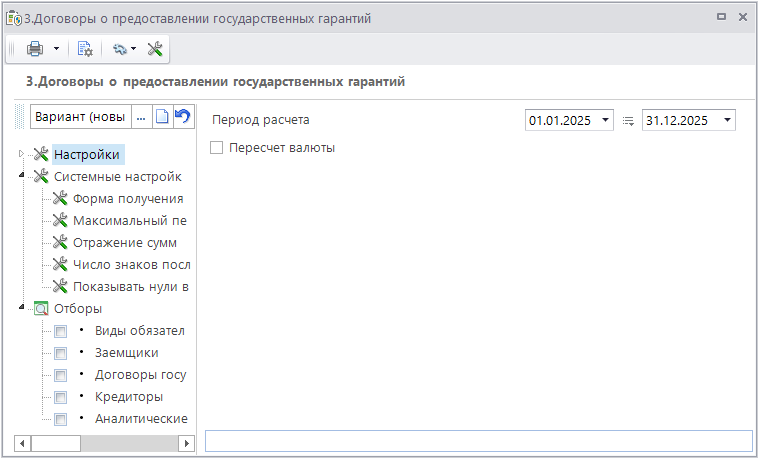Expand the Настройки tree node
Image resolution: width=760 pixels, height=460 pixels.
22,154
